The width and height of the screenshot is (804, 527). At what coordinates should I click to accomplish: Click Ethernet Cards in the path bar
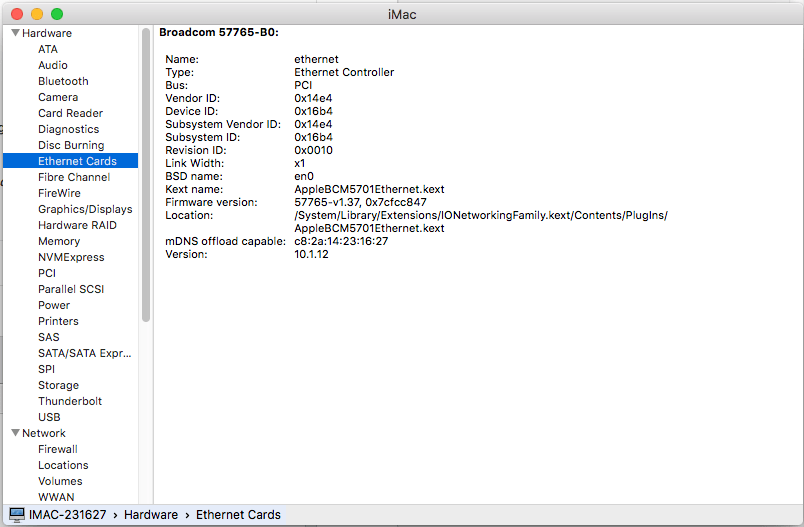(x=238, y=514)
